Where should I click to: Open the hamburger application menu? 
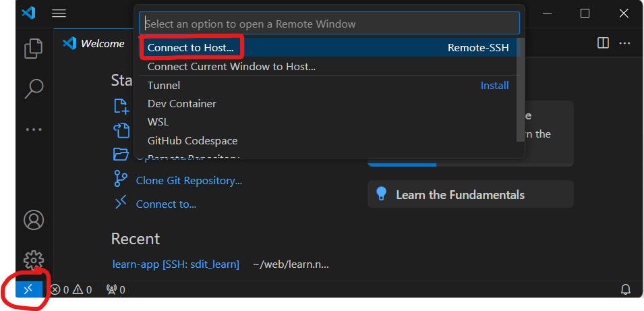point(59,13)
